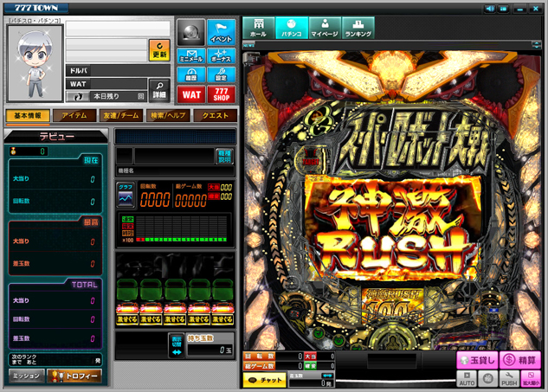Click the 更新 refresh button
This screenshot has height=392, width=548.
pos(159,50)
